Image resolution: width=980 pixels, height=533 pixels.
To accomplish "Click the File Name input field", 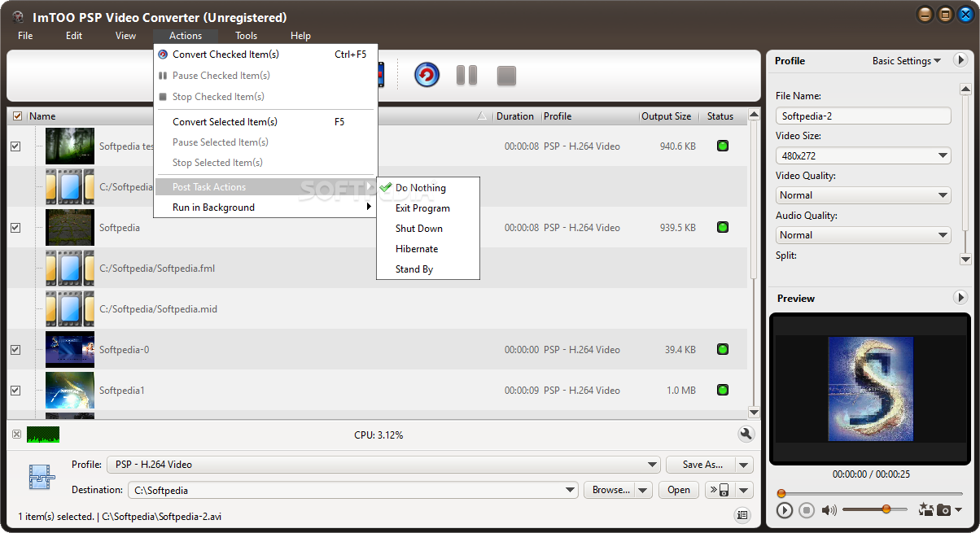I will click(863, 116).
